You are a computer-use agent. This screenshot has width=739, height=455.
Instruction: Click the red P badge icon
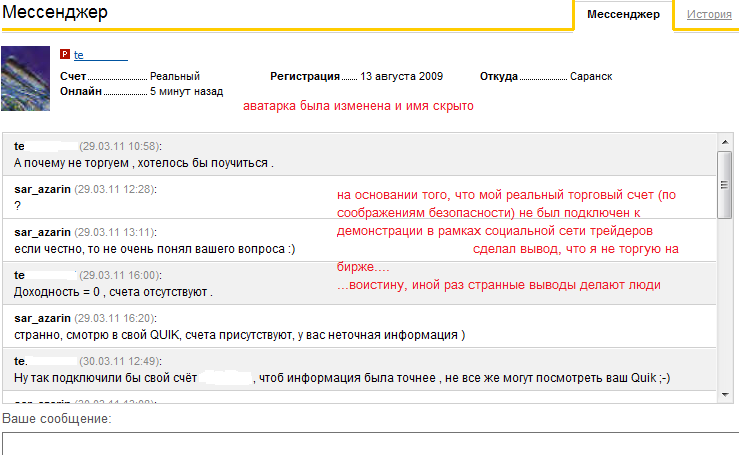65,54
